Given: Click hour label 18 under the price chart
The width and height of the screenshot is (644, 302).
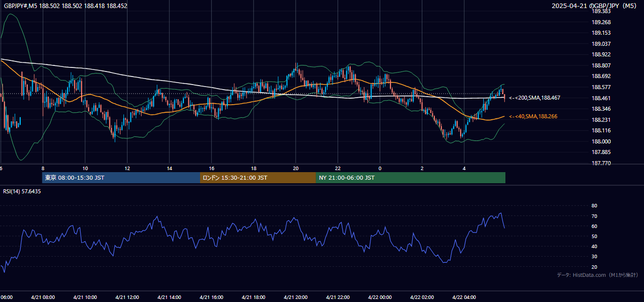Looking at the screenshot, I should pyautogui.click(x=253, y=168).
